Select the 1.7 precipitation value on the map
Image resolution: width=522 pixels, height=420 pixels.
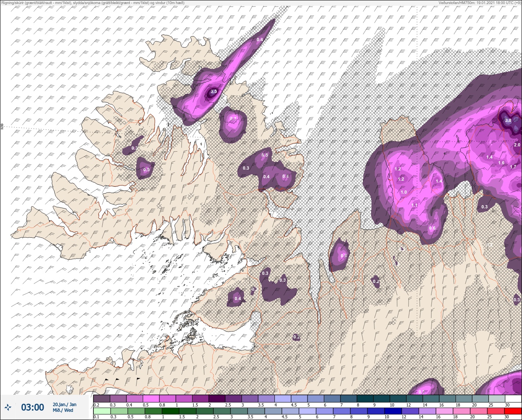pyautogui.click(x=513, y=167)
